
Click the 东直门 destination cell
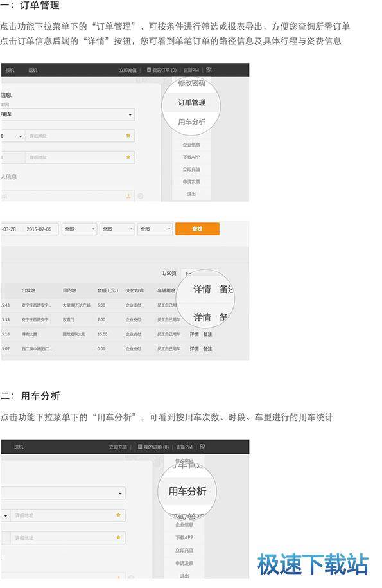68,319
